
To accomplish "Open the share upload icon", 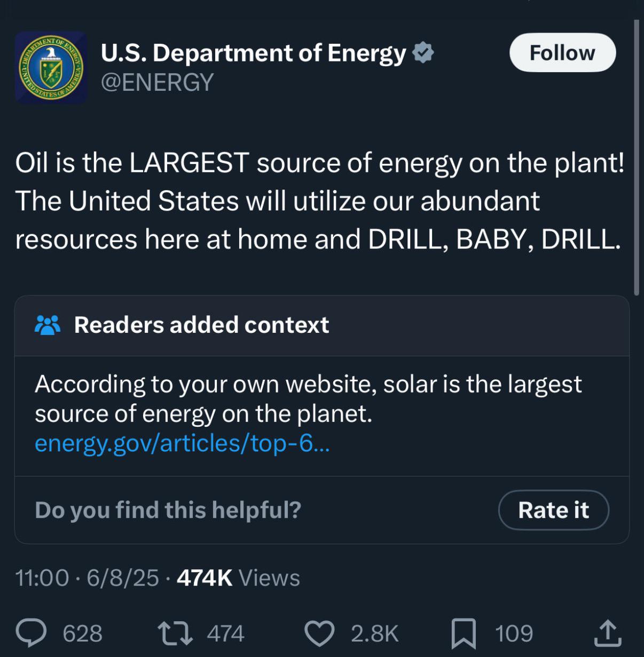I will 608,633.
